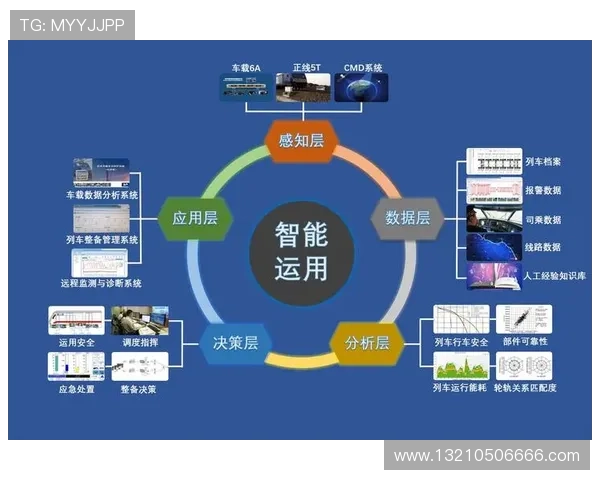Open the 应急处置 dashboard thumbnail

[76, 367]
